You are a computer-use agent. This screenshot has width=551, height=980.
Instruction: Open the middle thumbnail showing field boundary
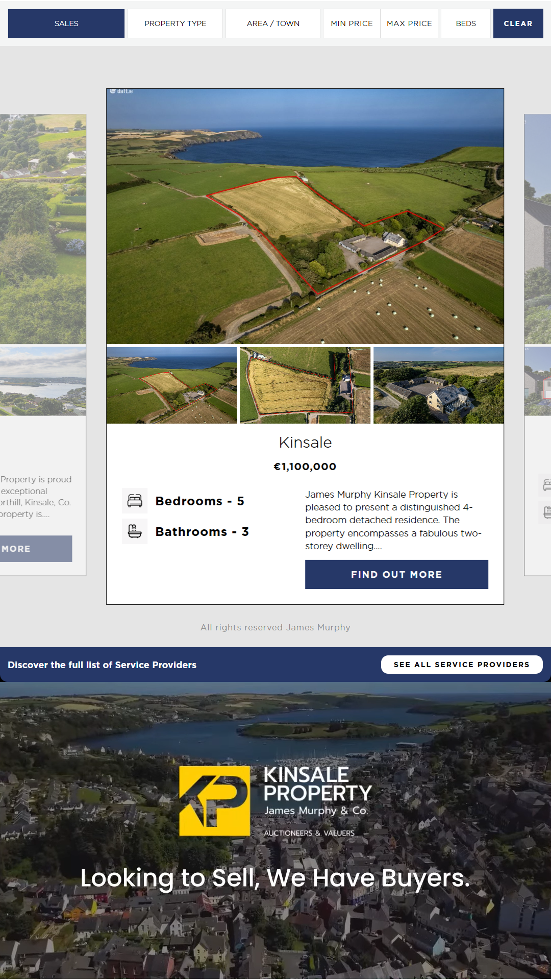click(x=305, y=385)
